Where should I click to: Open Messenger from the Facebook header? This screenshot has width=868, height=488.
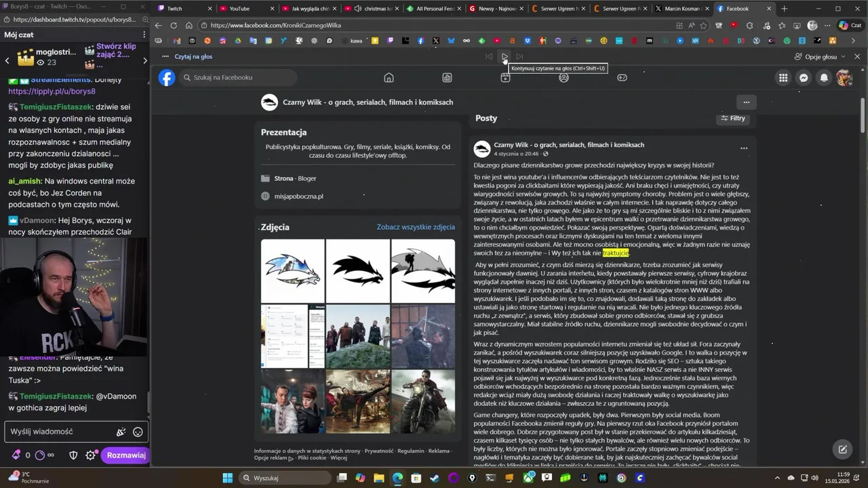pos(804,78)
